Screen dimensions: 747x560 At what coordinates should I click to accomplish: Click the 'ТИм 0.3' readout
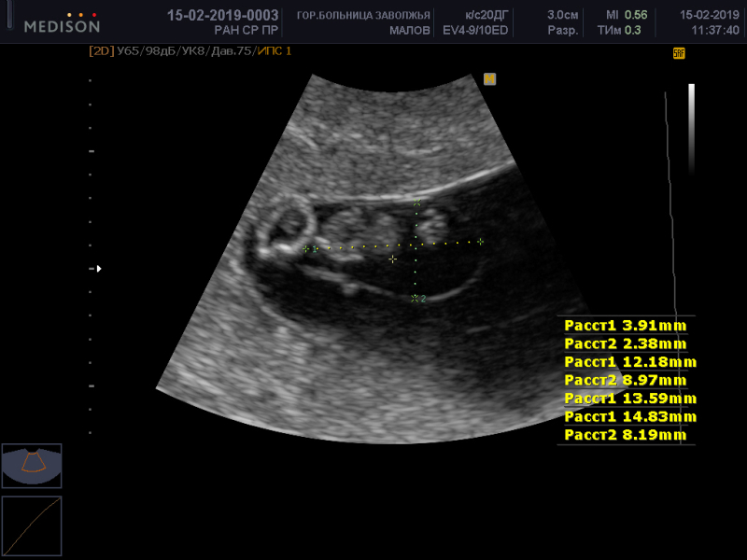[x=619, y=31]
